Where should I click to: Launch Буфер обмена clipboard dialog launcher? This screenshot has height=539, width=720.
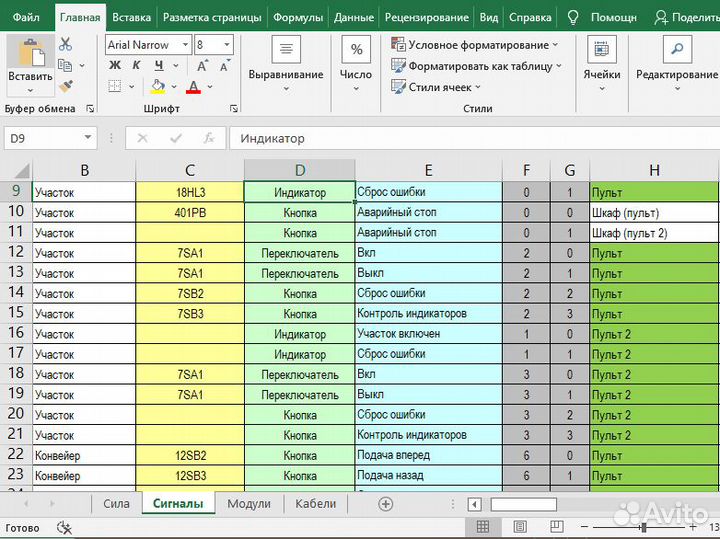point(90,109)
